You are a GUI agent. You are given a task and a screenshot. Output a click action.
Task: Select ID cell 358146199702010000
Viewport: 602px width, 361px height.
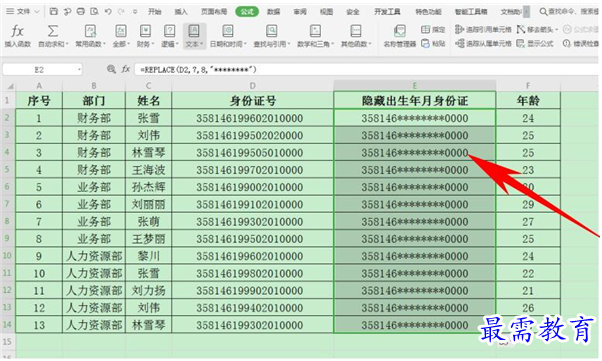click(x=253, y=170)
